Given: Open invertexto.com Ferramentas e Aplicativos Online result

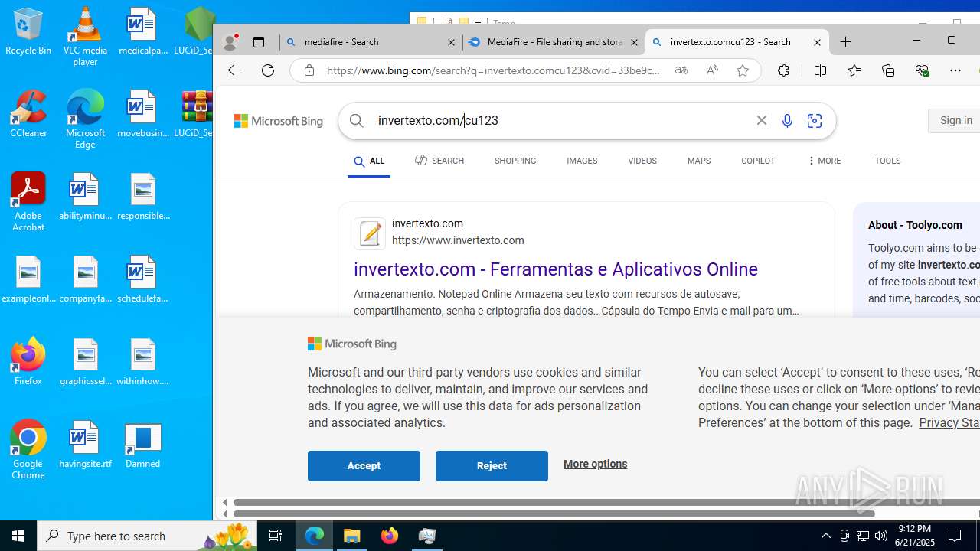Looking at the screenshot, I should pos(556,269).
